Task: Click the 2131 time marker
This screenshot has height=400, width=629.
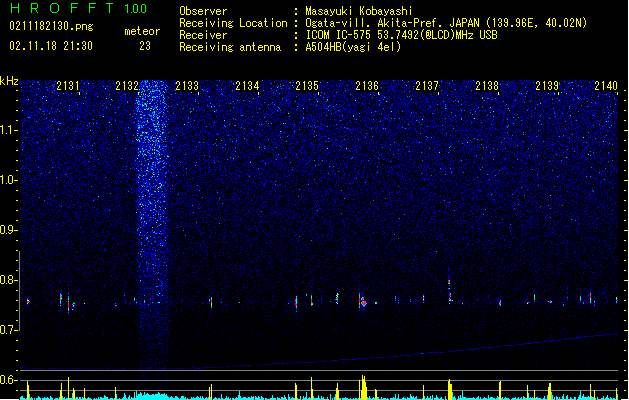Action: pos(68,86)
